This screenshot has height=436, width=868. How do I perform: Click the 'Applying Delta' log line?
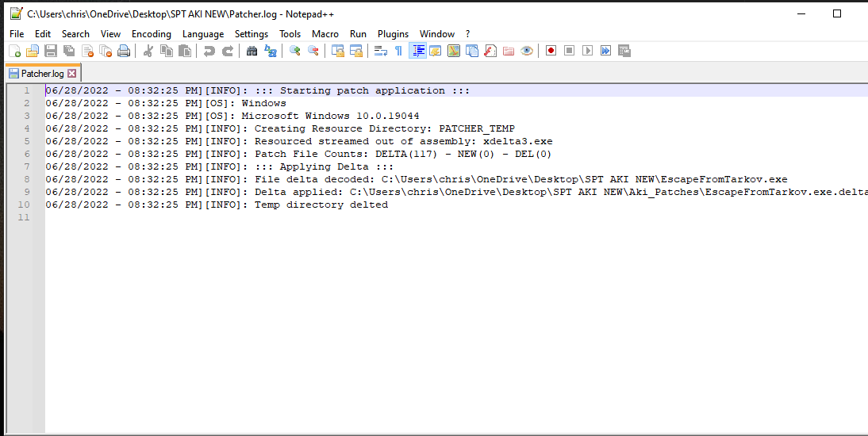[x=219, y=167]
